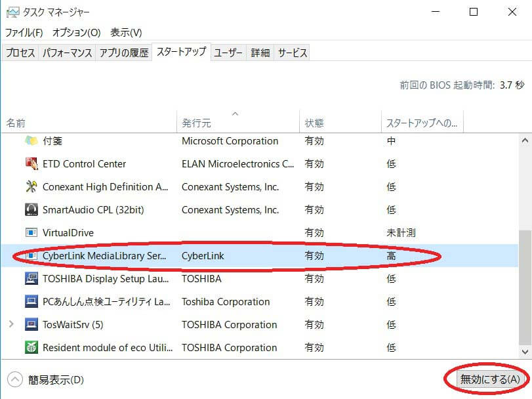Screen dimensions: 532x399
Task: Click the BIOS 起動時間 3.7 秒 text
Action: [x=462, y=85]
